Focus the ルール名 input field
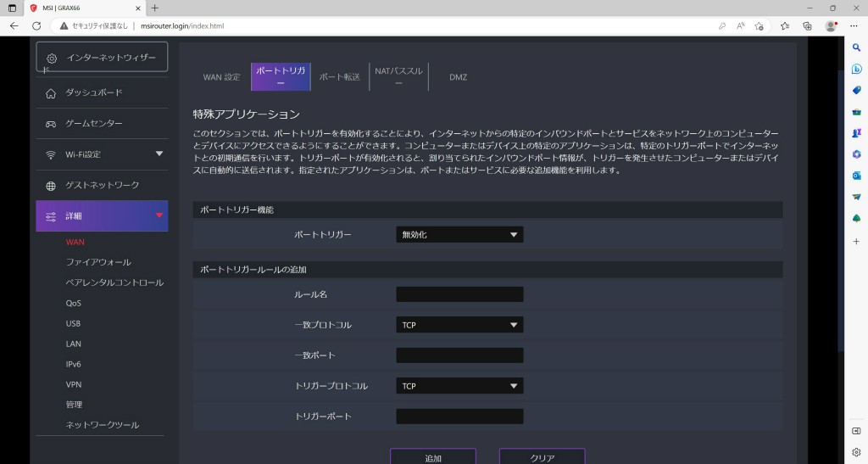This screenshot has width=868, height=464. [459, 294]
